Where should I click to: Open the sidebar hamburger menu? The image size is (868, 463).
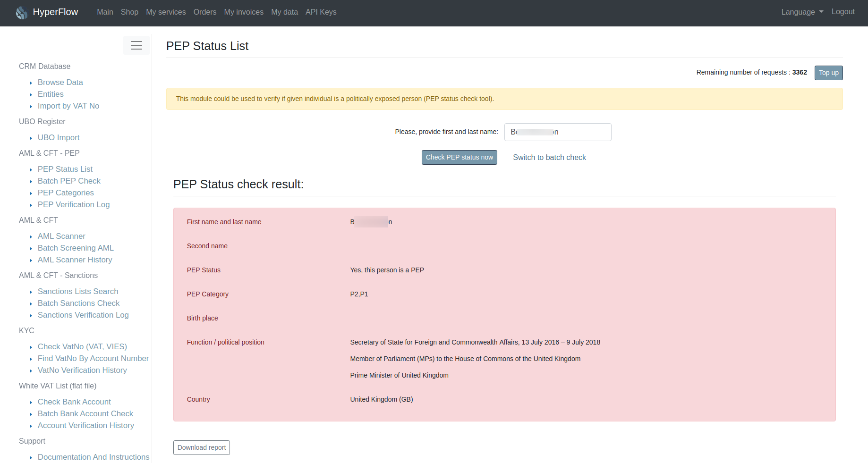click(136, 45)
